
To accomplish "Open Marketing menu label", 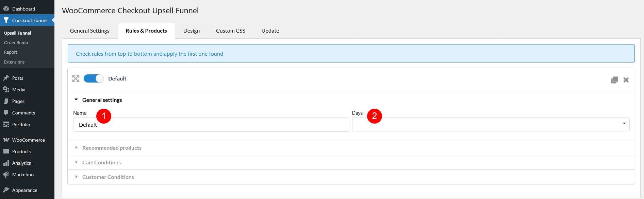I will [x=23, y=175].
